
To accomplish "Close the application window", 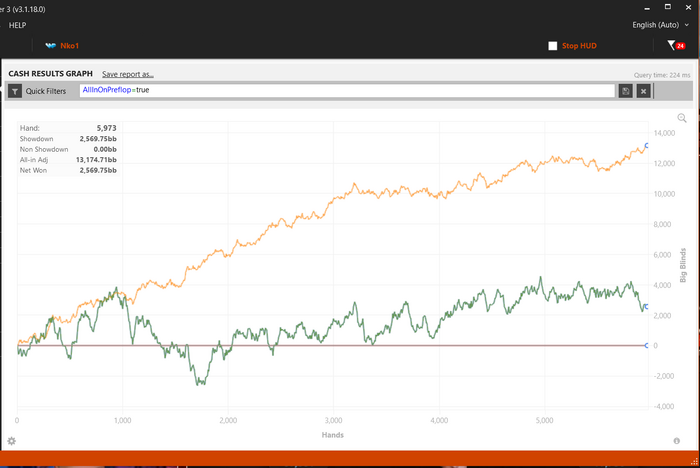I will coord(688,7).
